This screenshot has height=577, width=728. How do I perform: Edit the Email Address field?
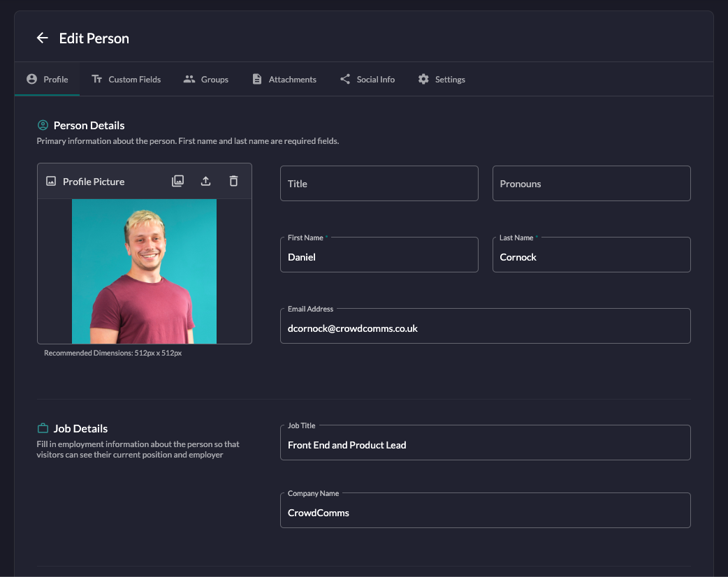click(x=485, y=326)
